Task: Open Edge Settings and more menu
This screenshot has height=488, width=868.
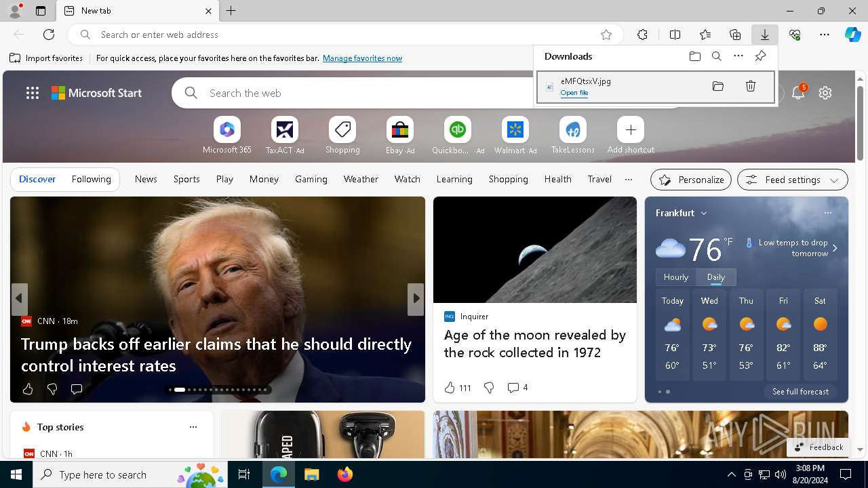Action: coord(825,35)
